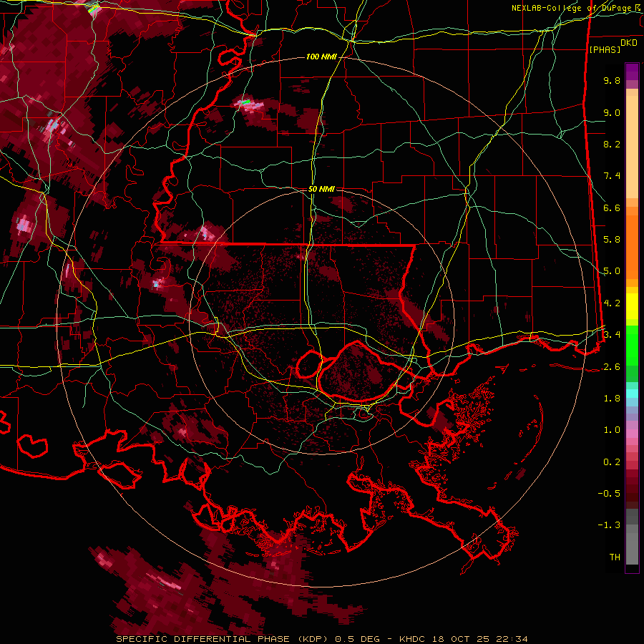Click the NEXLAB-College of DuPage label
The height and width of the screenshot is (644, 644).
point(571,8)
